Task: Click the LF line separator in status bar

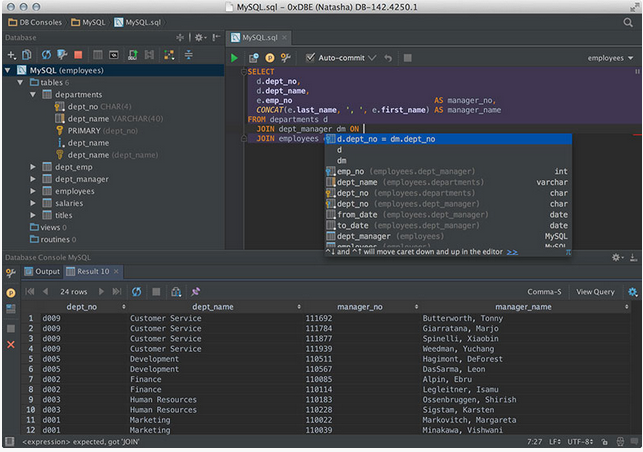Action: point(554,442)
